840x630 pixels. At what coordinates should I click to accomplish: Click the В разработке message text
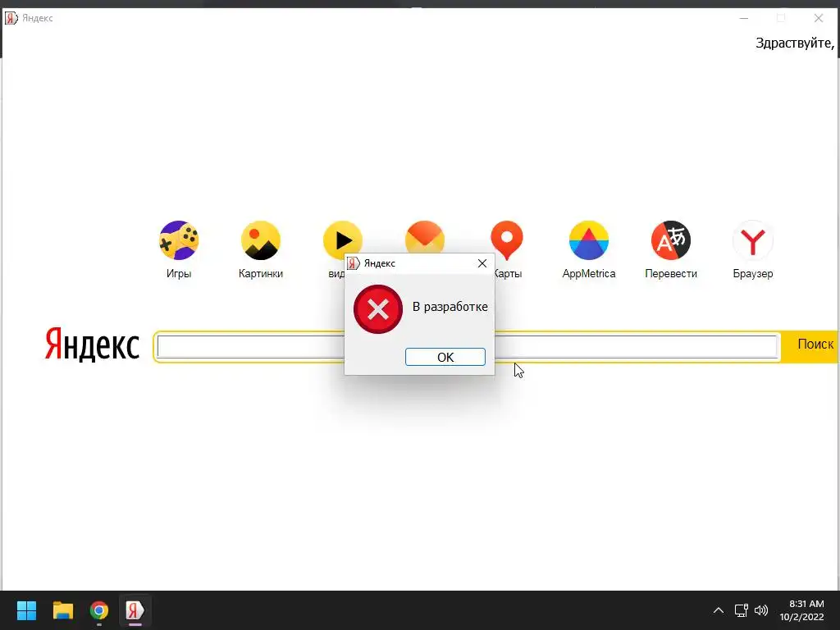click(450, 307)
